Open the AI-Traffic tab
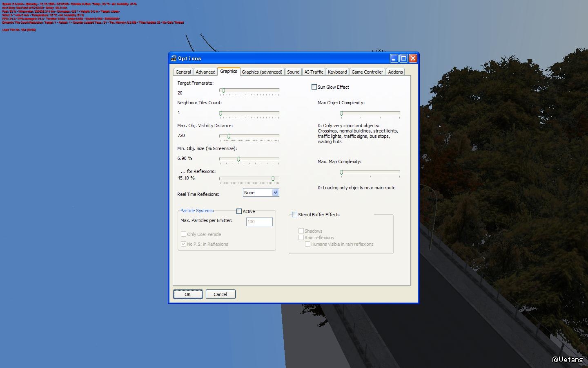Viewport: 588px width, 368px height. pos(314,72)
